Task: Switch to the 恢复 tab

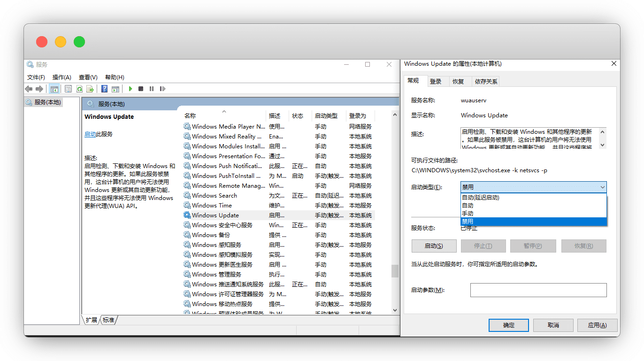Action: click(x=458, y=82)
